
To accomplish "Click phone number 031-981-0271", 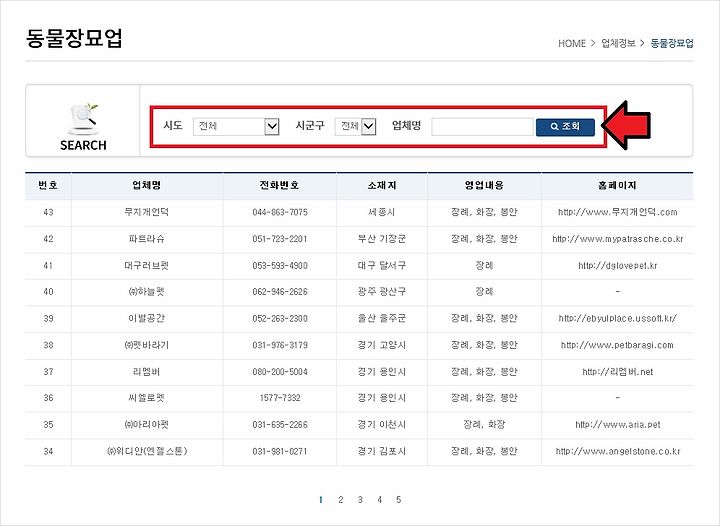I will (x=280, y=451).
